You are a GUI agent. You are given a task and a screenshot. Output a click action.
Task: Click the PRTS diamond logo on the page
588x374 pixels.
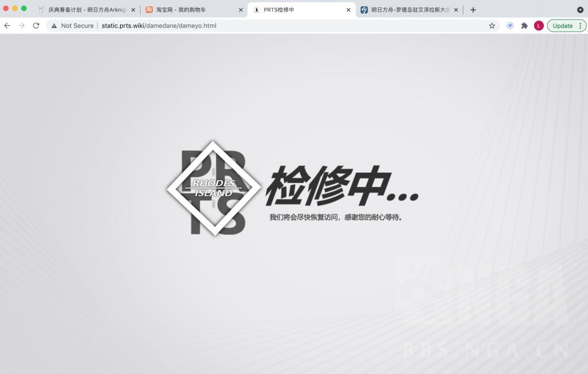coord(214,188)
